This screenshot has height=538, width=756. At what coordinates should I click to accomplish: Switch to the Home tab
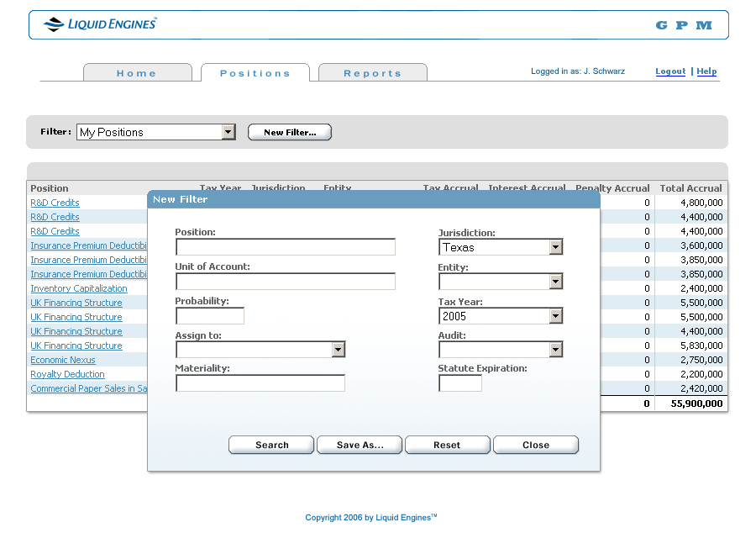pos(138,73)
